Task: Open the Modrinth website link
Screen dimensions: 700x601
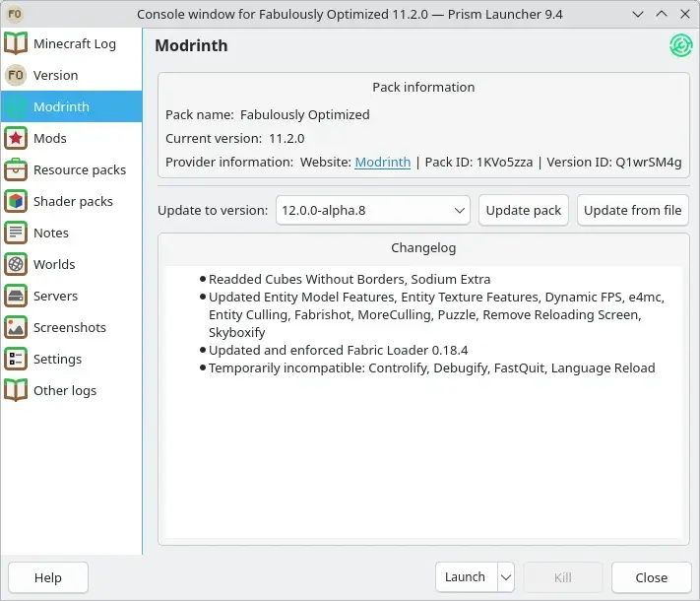Action: coord(383,162)
